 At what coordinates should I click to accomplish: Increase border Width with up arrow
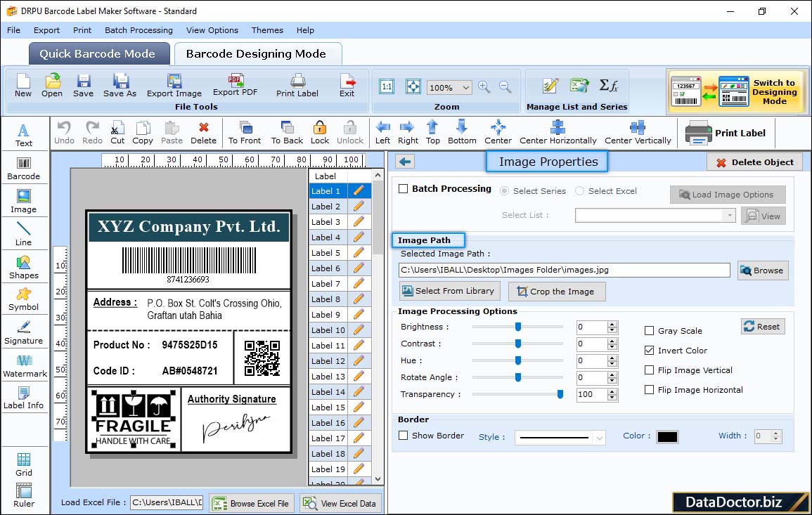coord(775,433)
